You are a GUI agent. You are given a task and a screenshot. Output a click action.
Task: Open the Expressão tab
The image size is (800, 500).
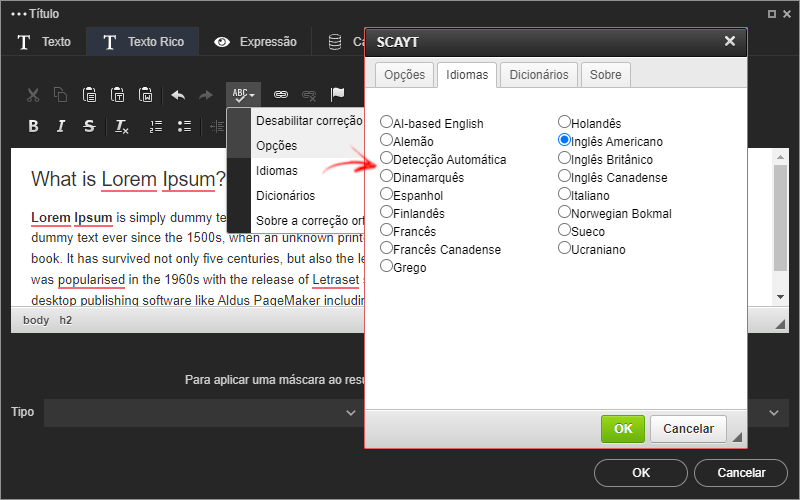pos(255,42)
